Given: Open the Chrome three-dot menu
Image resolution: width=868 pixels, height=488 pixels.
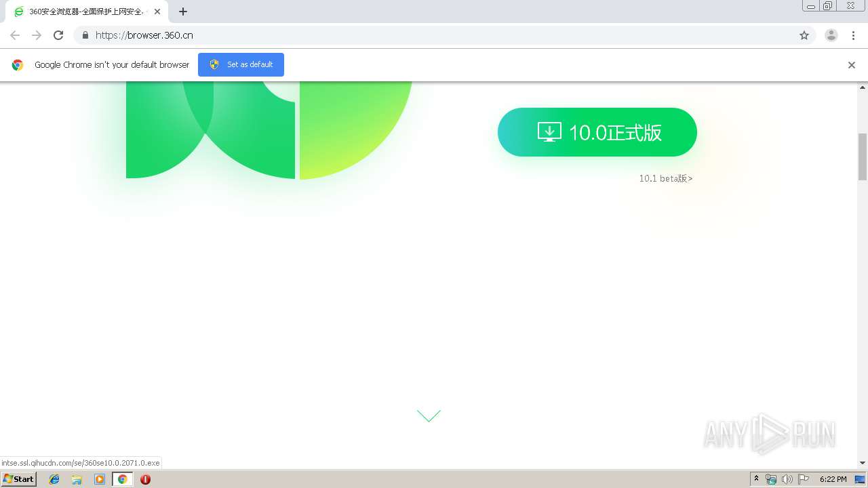Looking at the screenshot, I should tap(853, 35).
